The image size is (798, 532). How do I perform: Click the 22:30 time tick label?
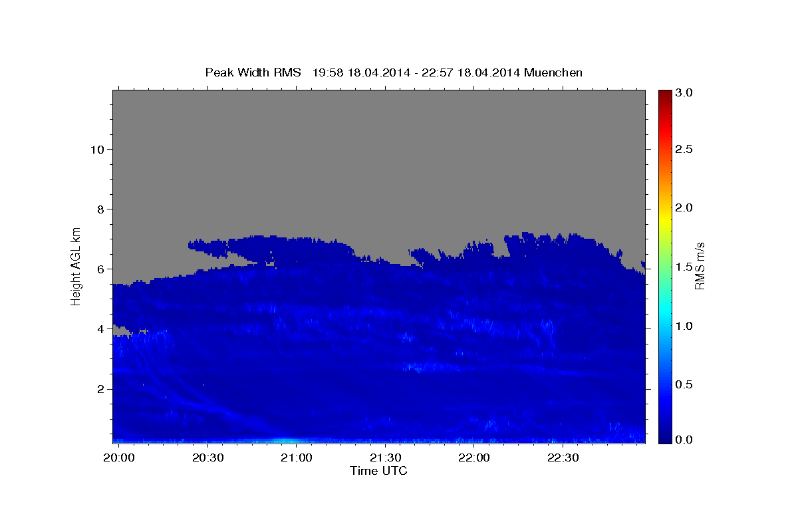[x=563, y=458]
